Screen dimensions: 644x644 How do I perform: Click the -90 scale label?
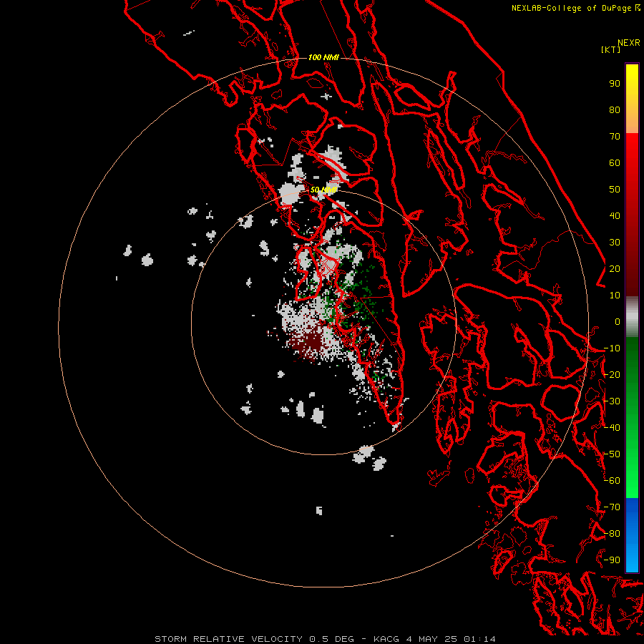pos(612,560)
